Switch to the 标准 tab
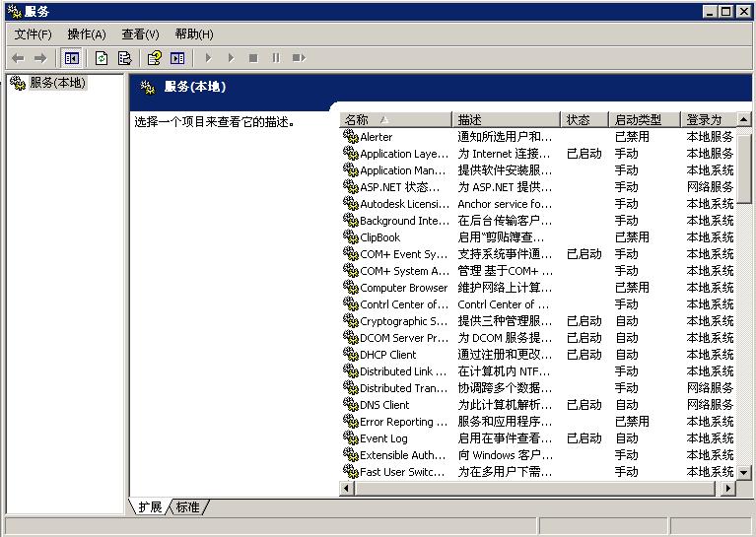Viewport: 756px width, 537px height. tap(187, 506)
